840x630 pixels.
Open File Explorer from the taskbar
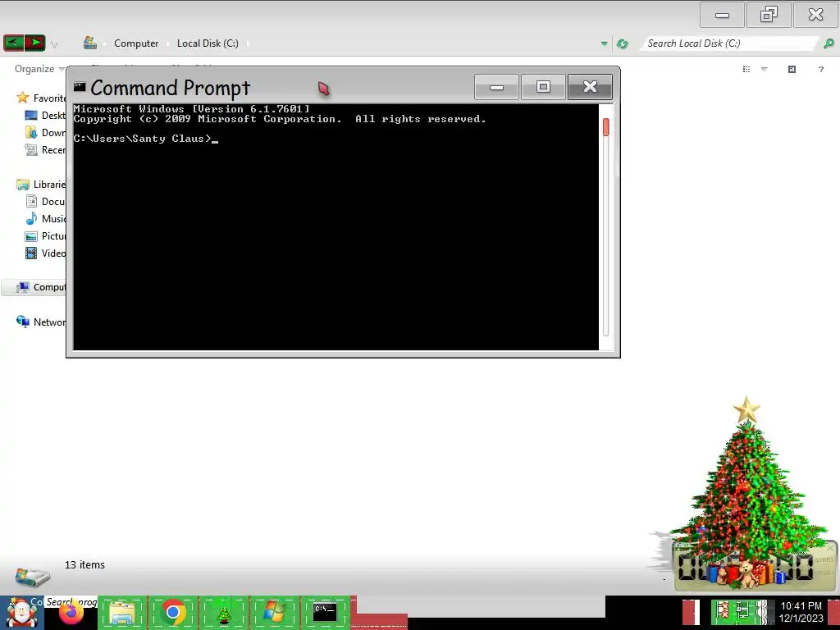[x=122, y=612]
